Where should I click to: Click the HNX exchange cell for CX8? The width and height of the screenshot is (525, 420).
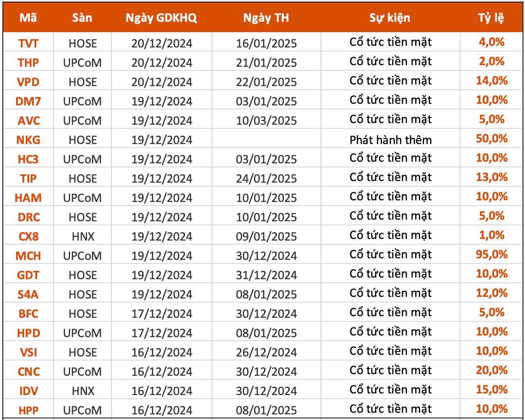pyautogui.click(x=83, y=237)
